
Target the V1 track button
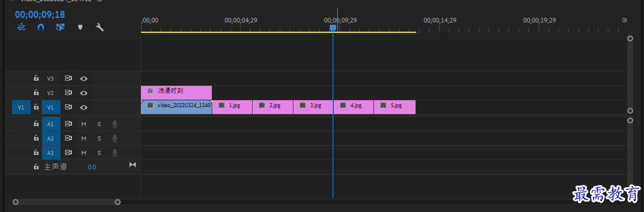click(51, 107)
